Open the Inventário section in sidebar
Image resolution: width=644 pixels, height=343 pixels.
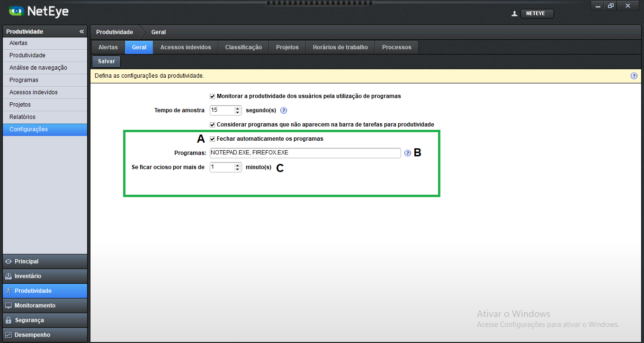(45, 276)
